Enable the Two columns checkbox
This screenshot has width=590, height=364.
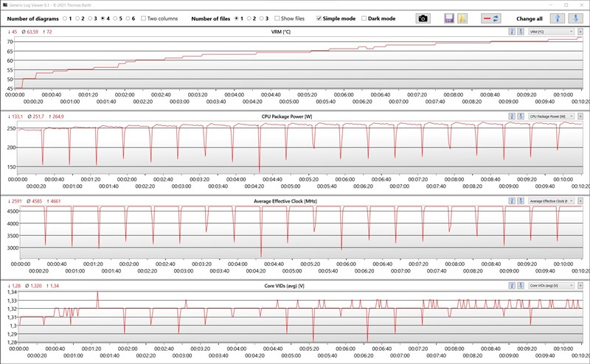pyautogui.click(x=144, y=18)
